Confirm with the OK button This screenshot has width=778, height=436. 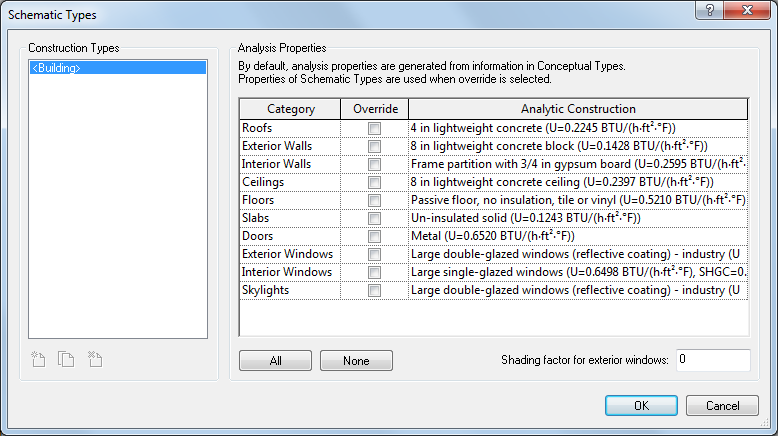tap(641, 406)
